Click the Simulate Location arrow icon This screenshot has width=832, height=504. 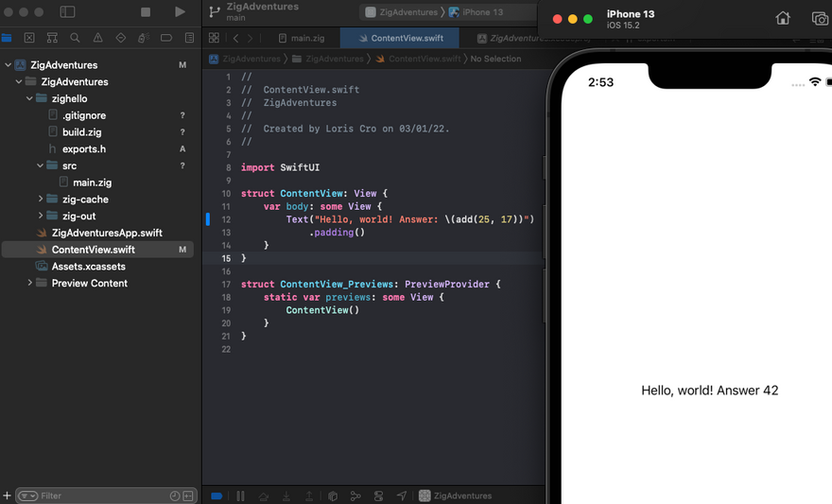pyautogui.click(x=402, y=495)
